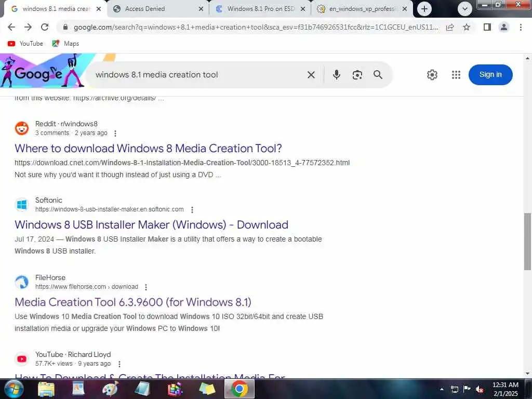Share this page icon in address bar
532x399 pixels.
pos(450,28)
